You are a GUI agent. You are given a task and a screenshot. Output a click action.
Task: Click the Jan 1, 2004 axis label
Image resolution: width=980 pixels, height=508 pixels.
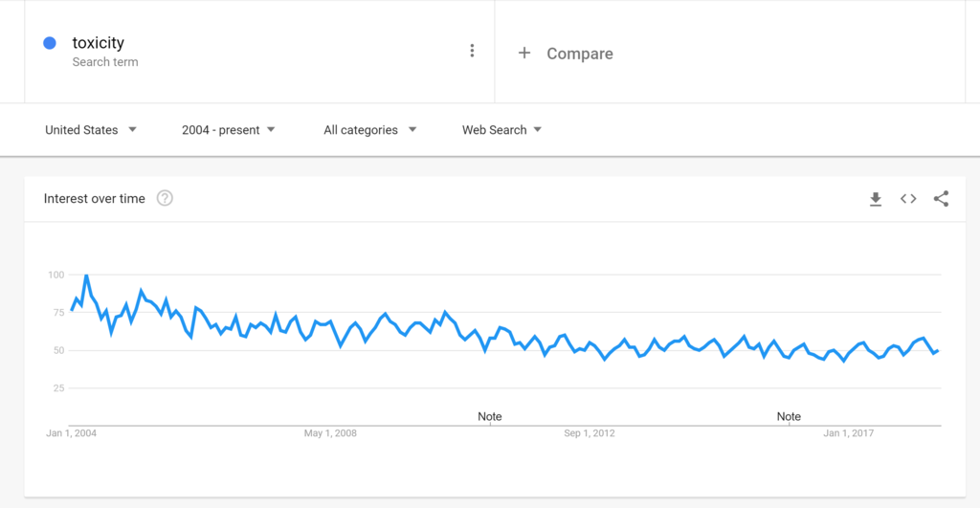71,433
